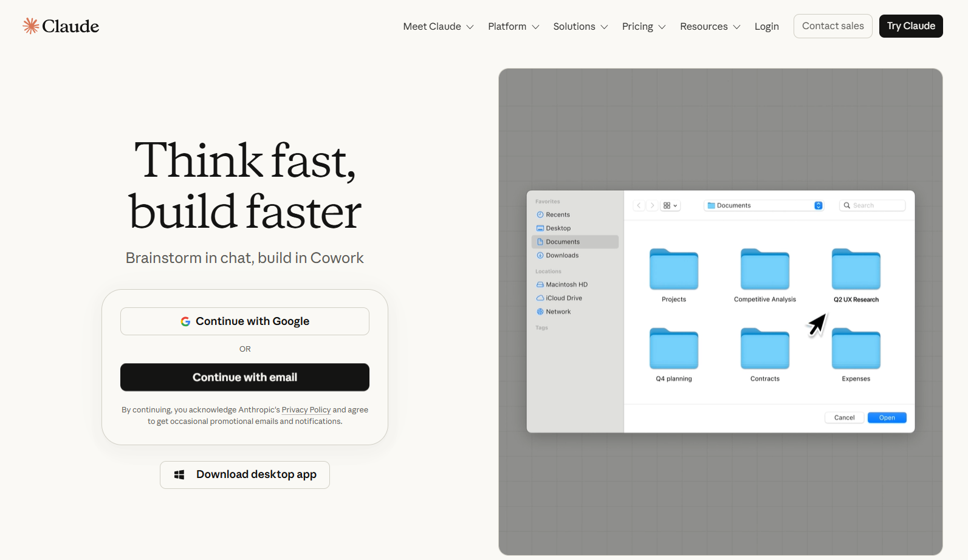Click Cancel in the file dialog
This screenshot has width=968, height=560.
click(844, 418)
